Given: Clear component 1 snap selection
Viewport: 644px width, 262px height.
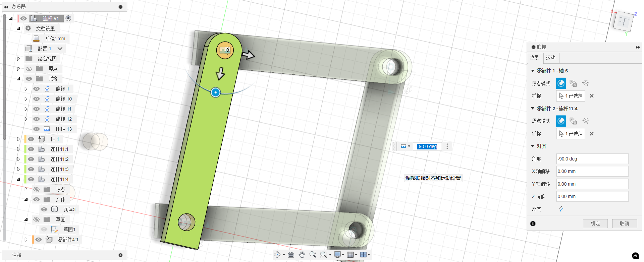Looking at the screenshot, I should 592,96.
